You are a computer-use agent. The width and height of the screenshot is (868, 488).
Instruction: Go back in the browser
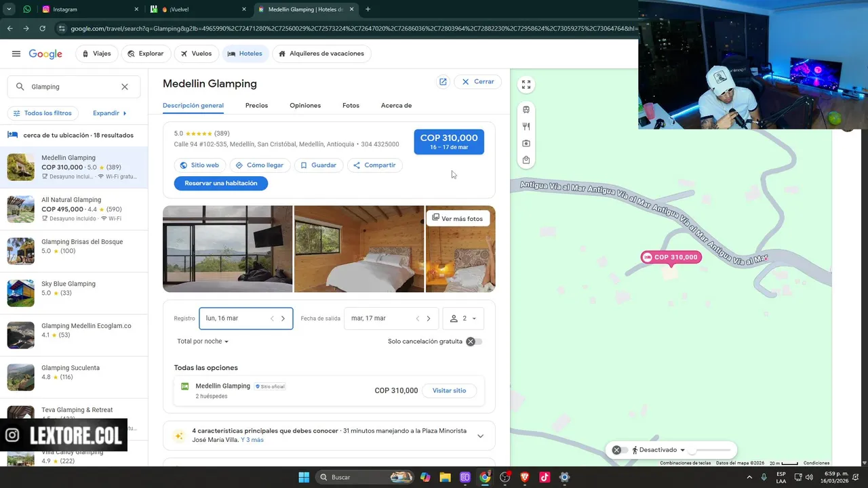point(9,28)
